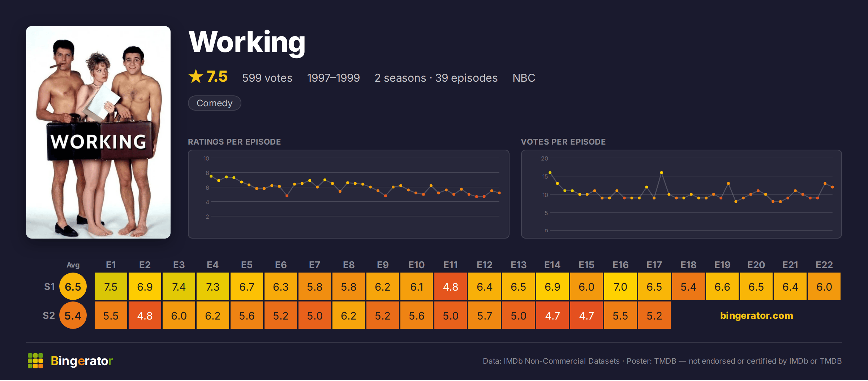Viewport: 868px width, 381px height.
Task: Select S1 E18 rating cell 5.4
Action: [x=688, y=287]
